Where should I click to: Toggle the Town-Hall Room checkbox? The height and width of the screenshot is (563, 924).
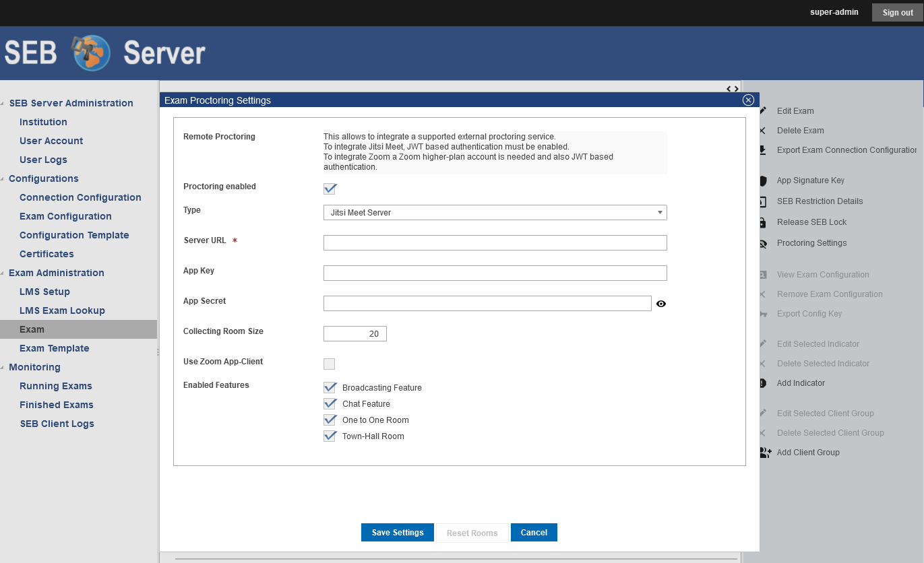coord(330,436)
